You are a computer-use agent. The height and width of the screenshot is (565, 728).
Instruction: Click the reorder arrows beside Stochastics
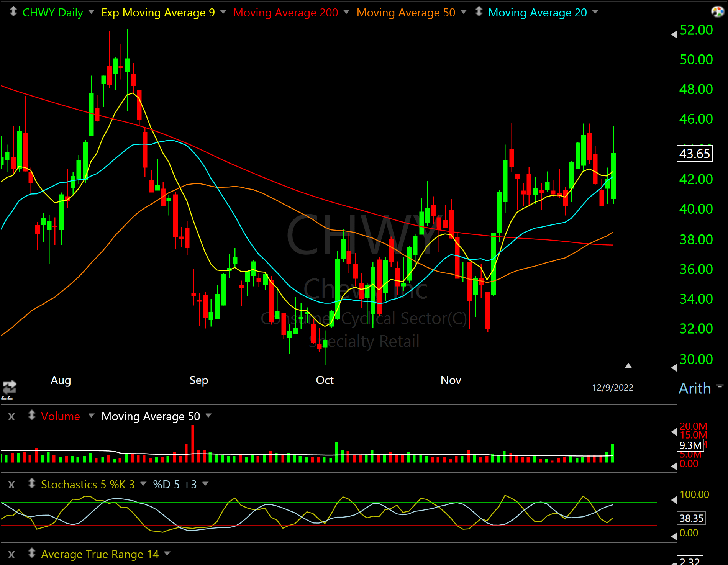click(32, 483)
